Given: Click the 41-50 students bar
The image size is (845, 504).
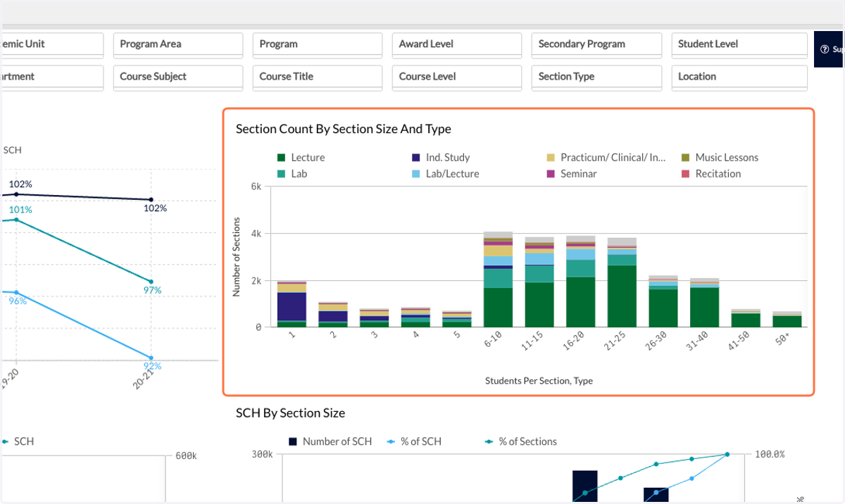Looking at the screenshot, I should pos(746,318).
